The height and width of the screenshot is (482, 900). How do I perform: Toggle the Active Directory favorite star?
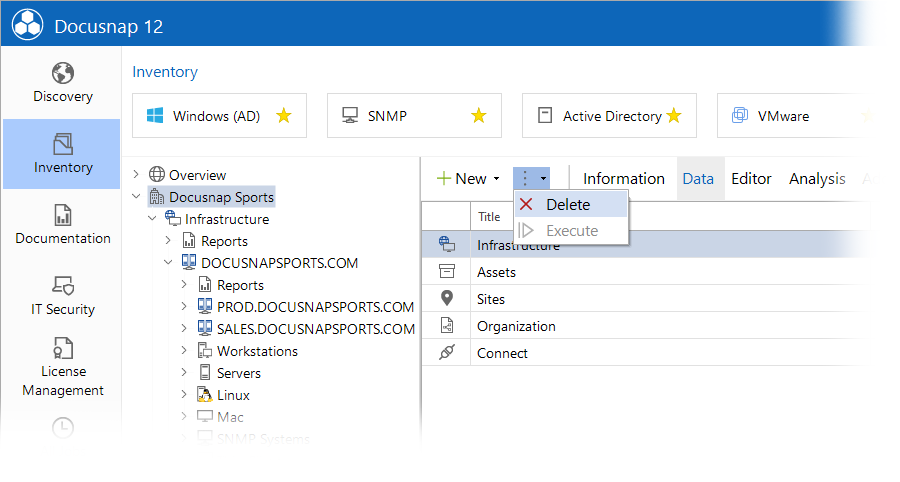pyautogui.click(x=674, y=116)
